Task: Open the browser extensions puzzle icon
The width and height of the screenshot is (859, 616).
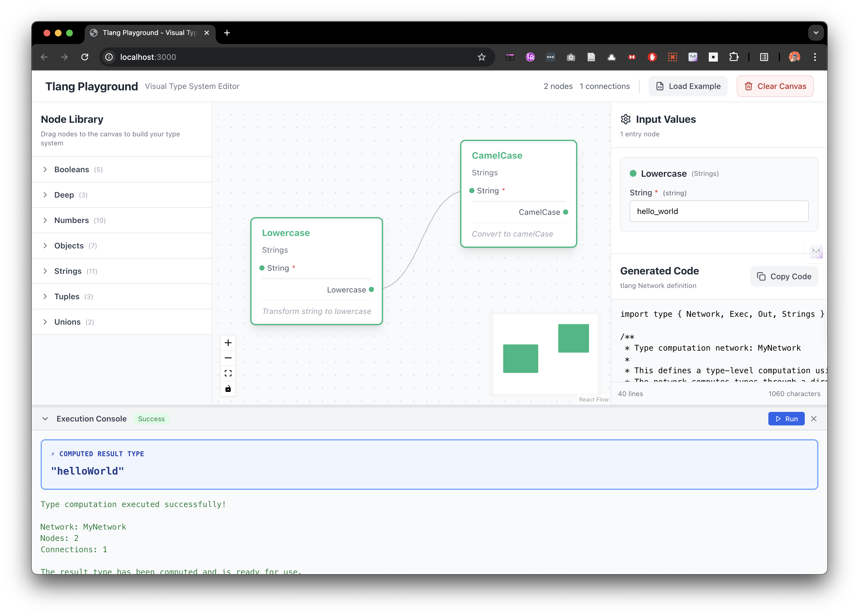Action: click(x=734, y=57)
